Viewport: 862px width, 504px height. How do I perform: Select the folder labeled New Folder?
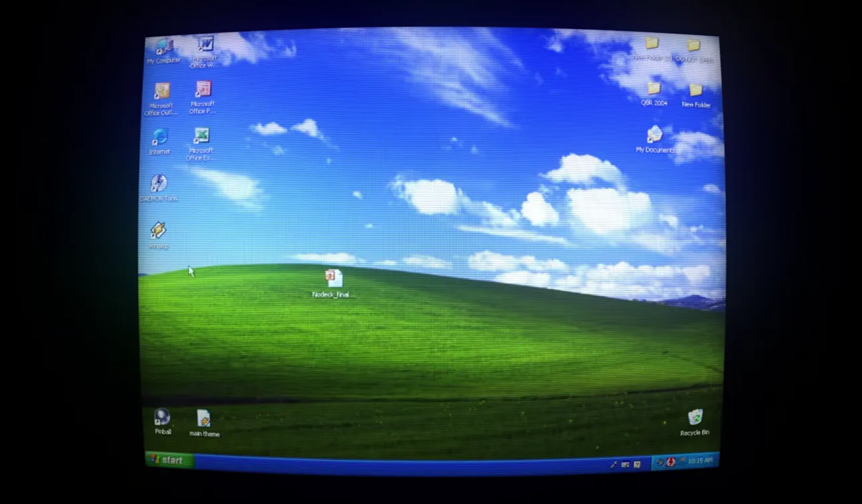[x=696, y=95]
